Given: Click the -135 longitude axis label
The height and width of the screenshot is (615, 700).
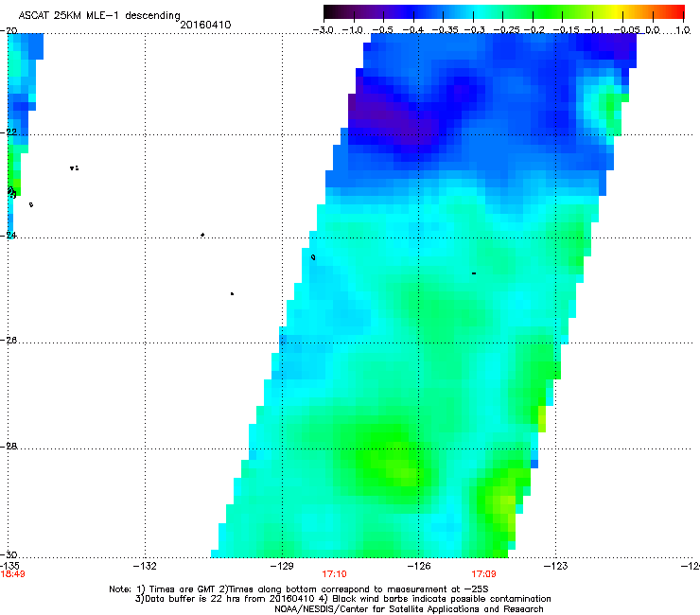Looking at the screenshot, I should tap(9, 567).
